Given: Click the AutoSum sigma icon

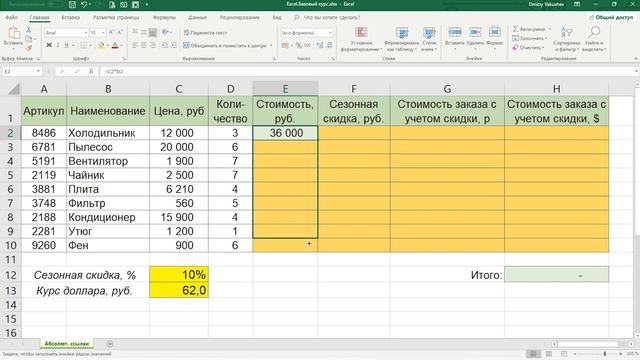Looking at the screenshot, I should point(516,29).
